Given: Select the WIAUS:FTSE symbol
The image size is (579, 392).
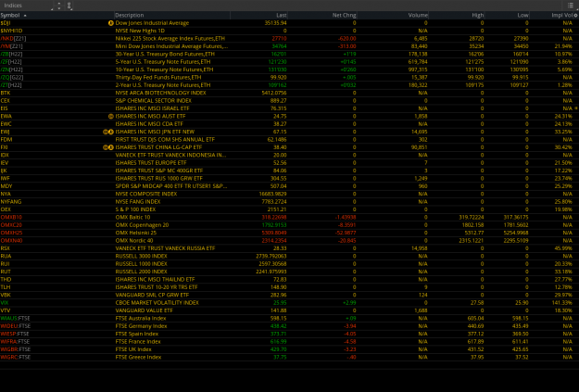Looking at the screenshot, I should [15, 318].
